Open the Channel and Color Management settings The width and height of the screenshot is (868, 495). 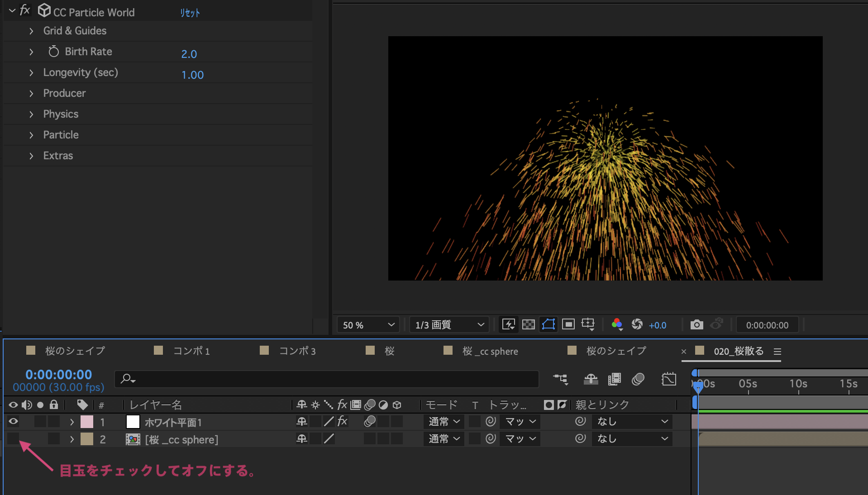[617, 325]
